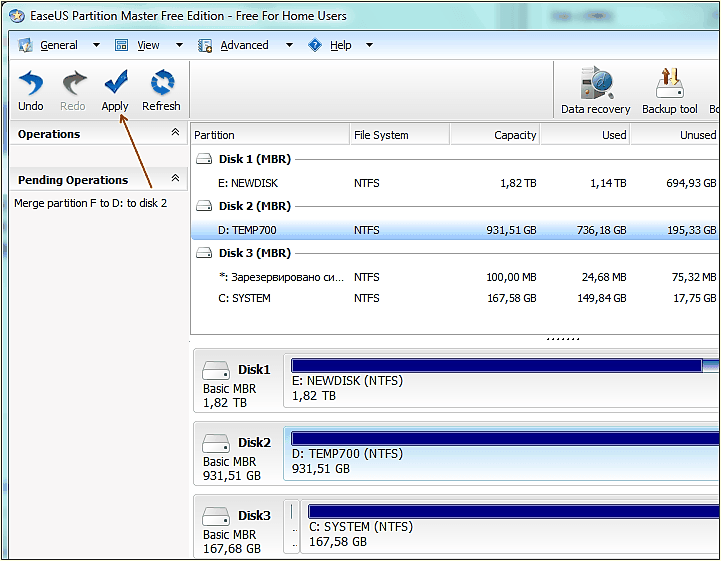Apply pending operations with the checkmark icon

coord(115,81)
